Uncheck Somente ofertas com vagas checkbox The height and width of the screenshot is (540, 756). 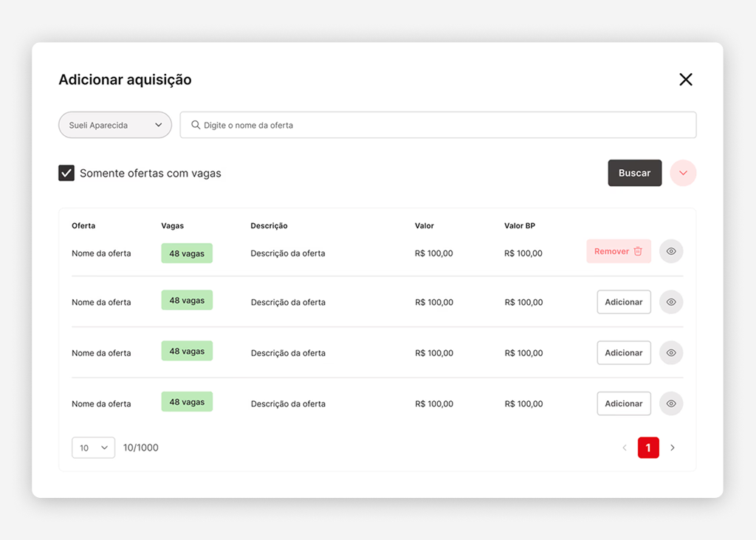tap(66, 174)
